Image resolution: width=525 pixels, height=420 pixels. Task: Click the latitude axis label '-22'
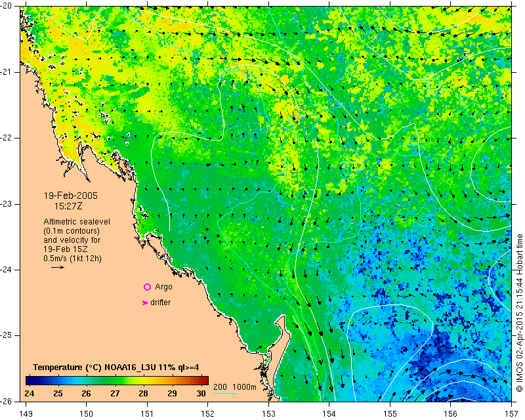7,138
